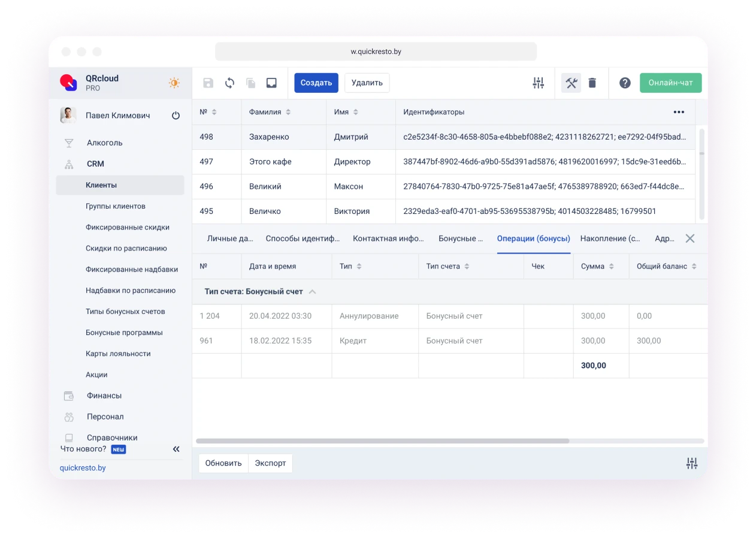The image size is (756, 540).
Task: Toggle sorting on the Фамилия column
Action: click(289, 111)
